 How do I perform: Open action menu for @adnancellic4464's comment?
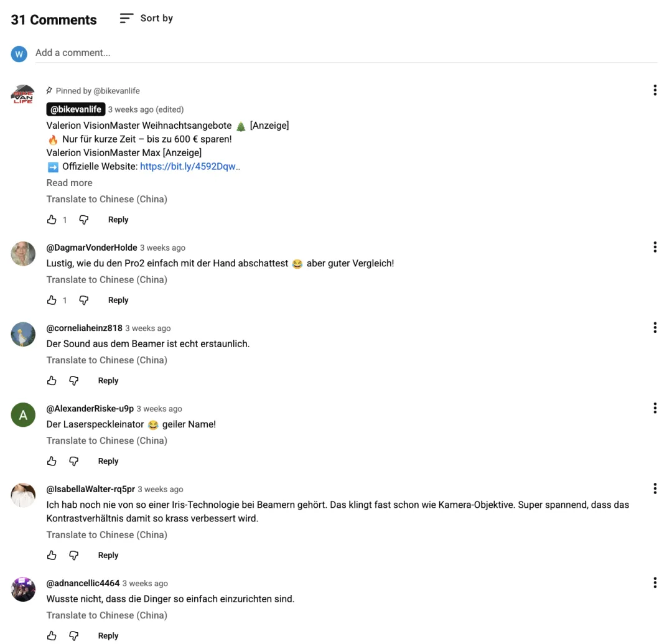point(655,583)
